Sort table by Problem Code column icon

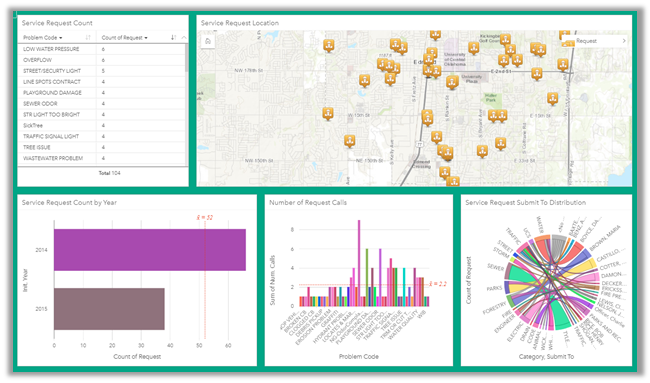pos(88,38)
